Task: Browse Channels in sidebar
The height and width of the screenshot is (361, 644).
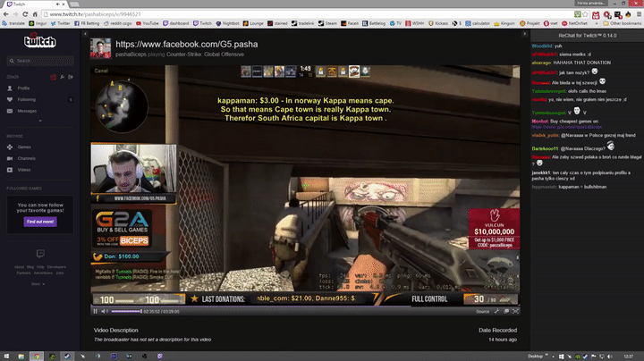Action: coord(21,158)
